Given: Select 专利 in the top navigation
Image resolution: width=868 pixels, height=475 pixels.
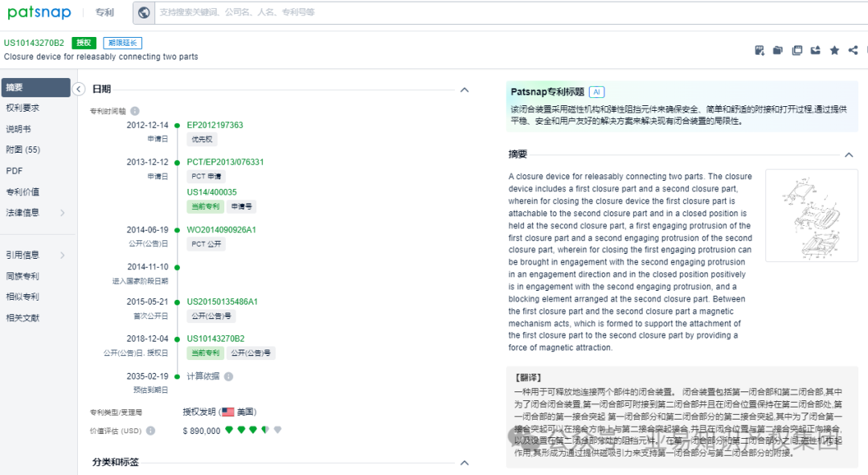Looking at the screenshot, I should click(105, 12).
